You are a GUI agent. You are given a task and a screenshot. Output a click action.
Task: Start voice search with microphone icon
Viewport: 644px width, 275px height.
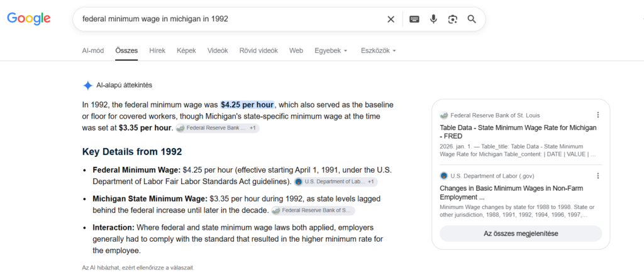click(433, 19)
